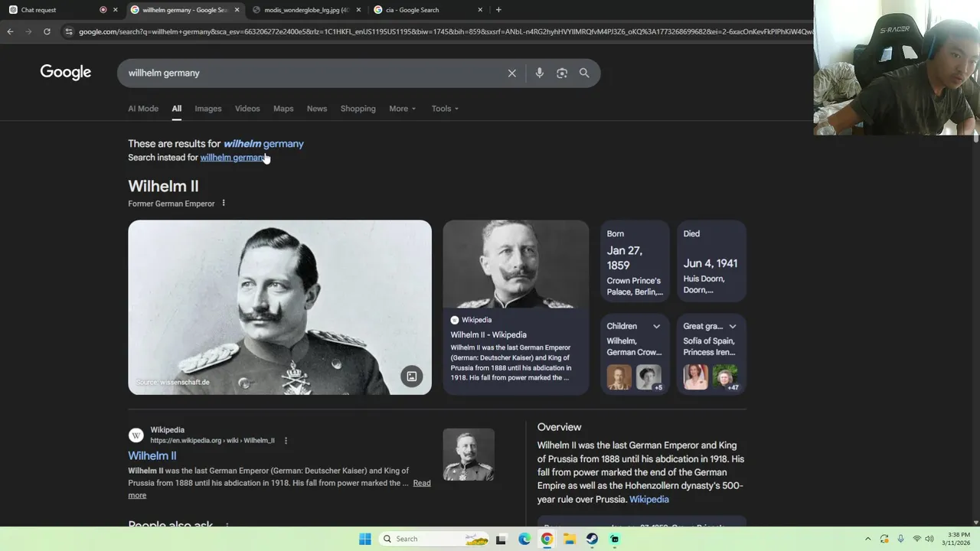This screenshot has height=551, width=980.
Task: Reload the page
Action: (47, 31)
